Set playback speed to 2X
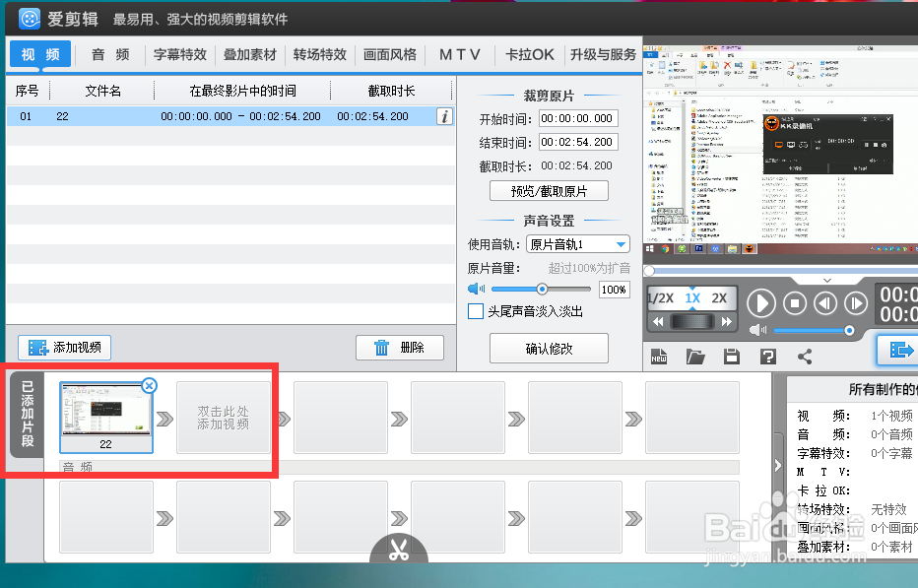918x588 pixels. pyautogui.click(x=719, y=298)
